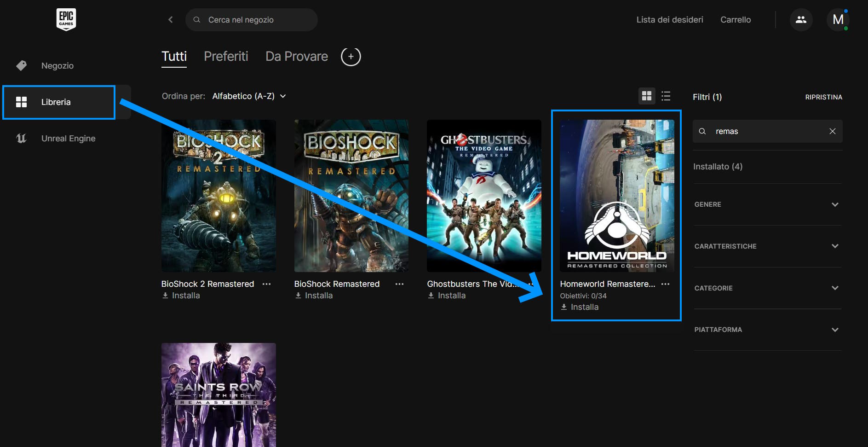The height and width of the screenshot is (447, 868).
Task: Add a new collection with plus icon
Action: (351, 57)
